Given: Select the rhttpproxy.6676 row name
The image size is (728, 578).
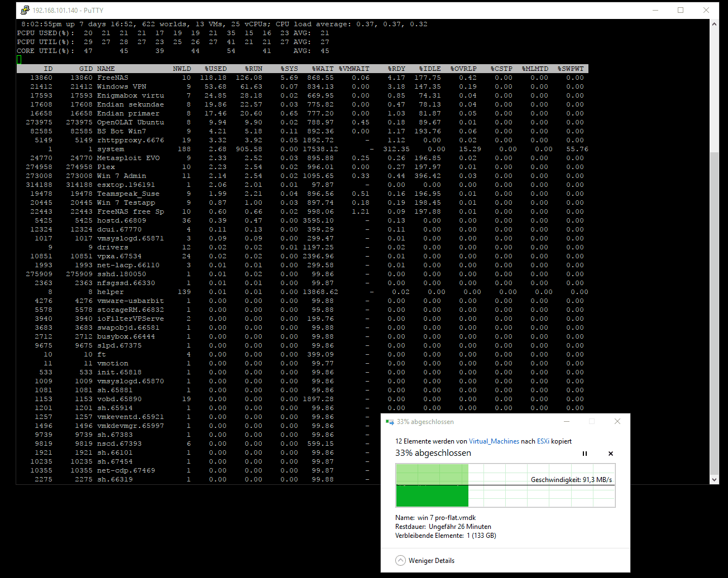Looking at the screenshot, I should [x=131, y=140].
